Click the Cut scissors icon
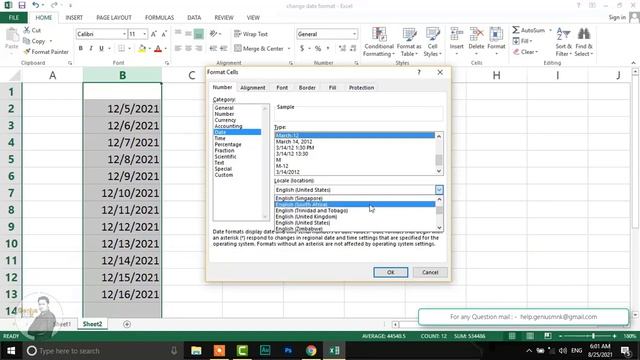 (27, 30)
